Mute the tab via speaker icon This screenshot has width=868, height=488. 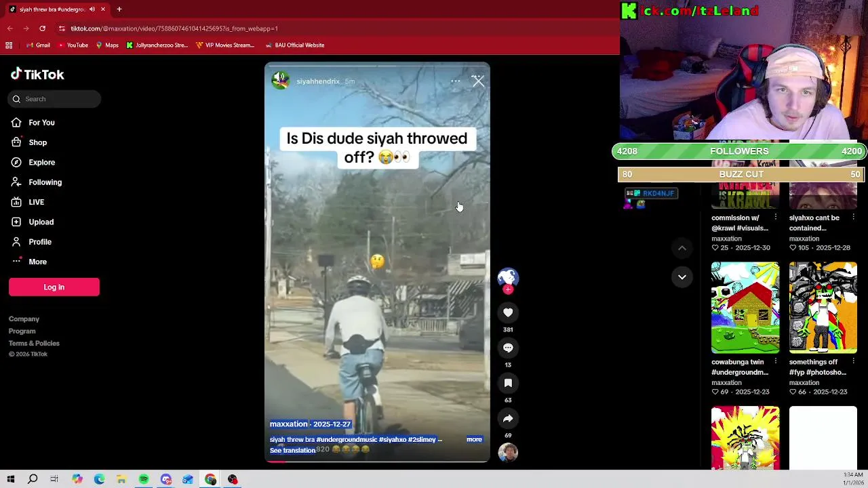(92, 9)
